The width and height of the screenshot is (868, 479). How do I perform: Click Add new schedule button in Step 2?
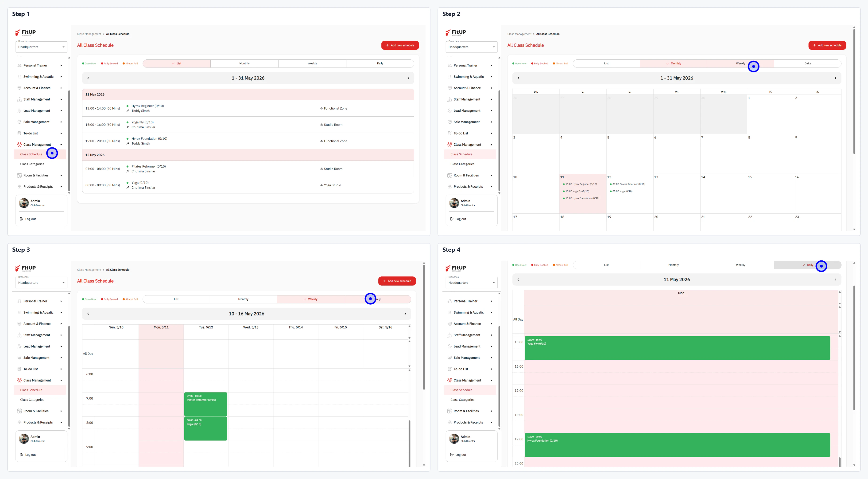827,45
